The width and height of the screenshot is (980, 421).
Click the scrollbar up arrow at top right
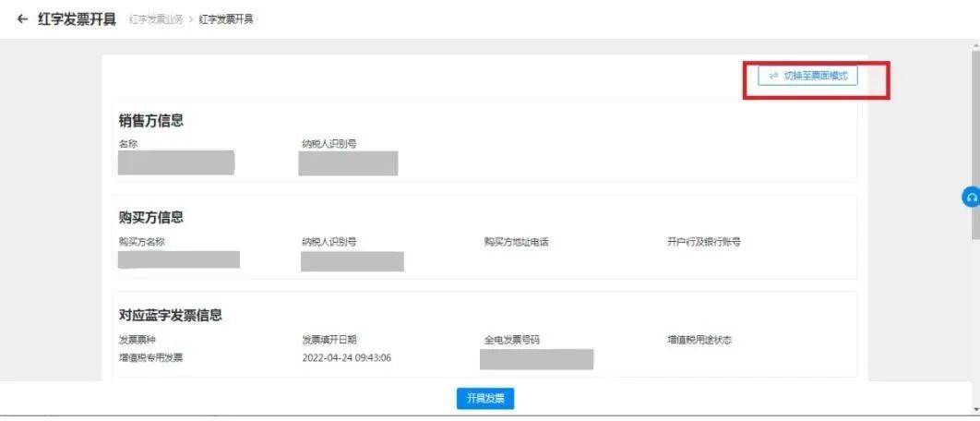975,45
